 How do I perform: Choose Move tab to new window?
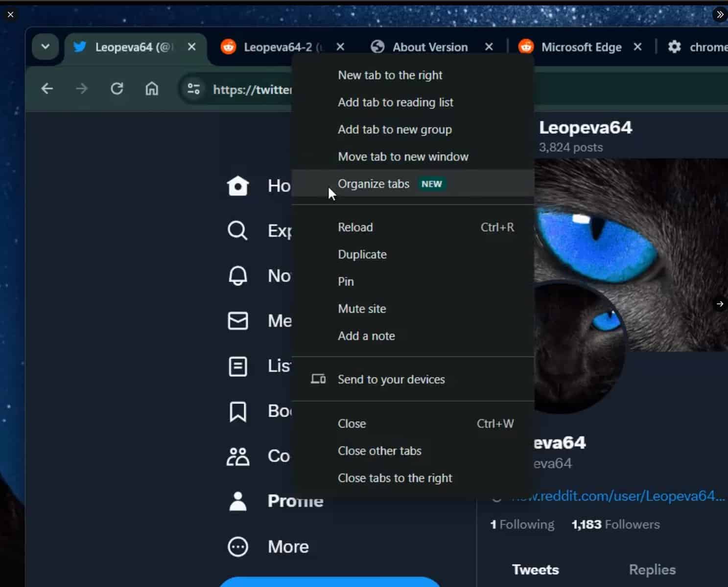(x=413, y=157)
